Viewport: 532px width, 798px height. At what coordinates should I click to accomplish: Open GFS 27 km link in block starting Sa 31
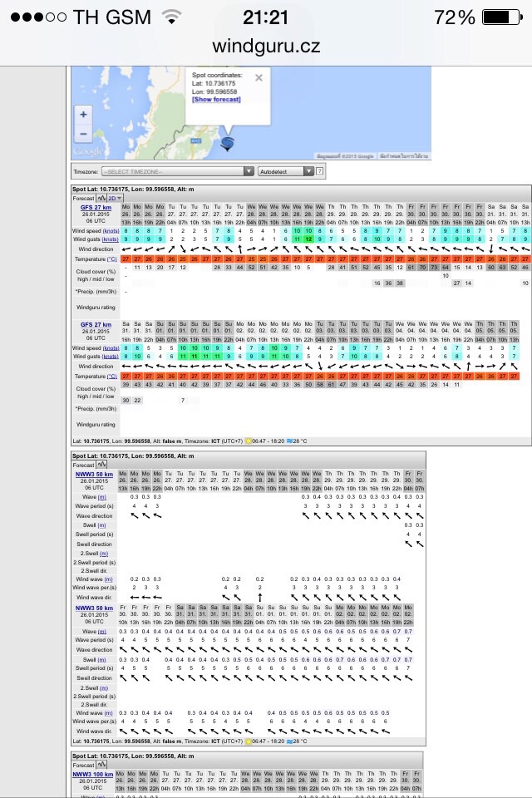click(x=96, y=324)
